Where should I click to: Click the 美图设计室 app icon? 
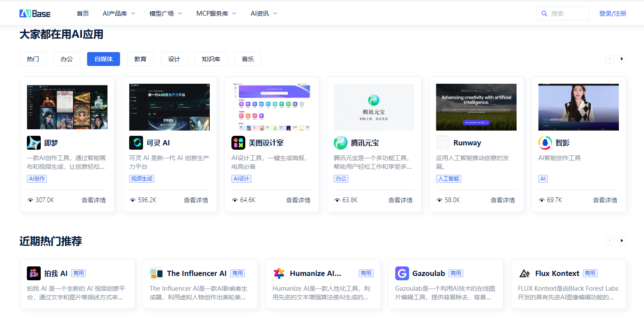[x=238, y=143]
